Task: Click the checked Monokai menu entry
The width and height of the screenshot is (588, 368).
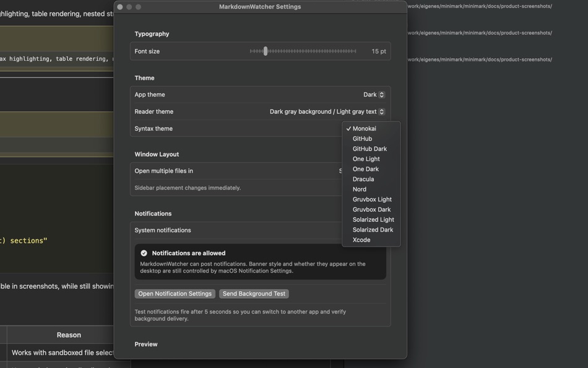Action: (x=363, y=128)
